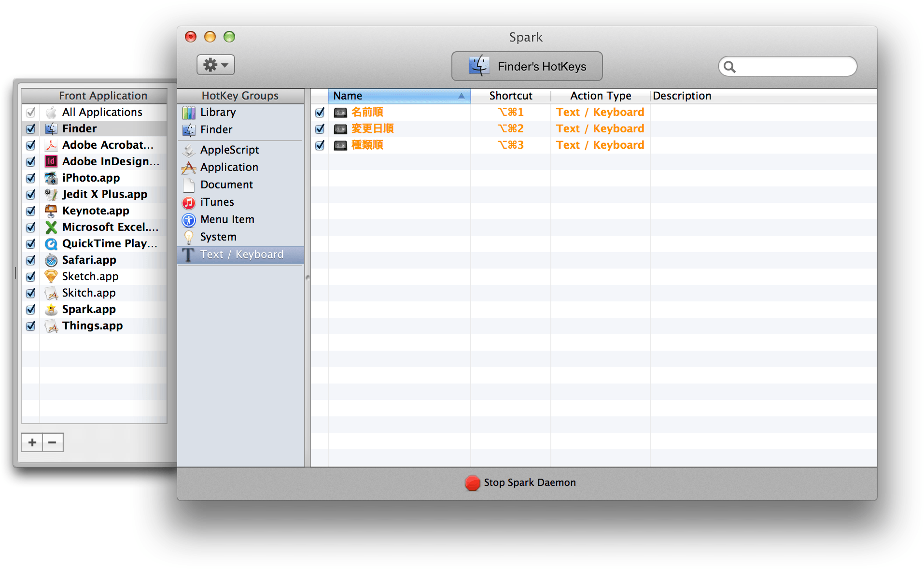Click the Menu Item accessibility icon
Image resolution: width=924 pixels, height=569 pixels.
(x=189, y=220)
